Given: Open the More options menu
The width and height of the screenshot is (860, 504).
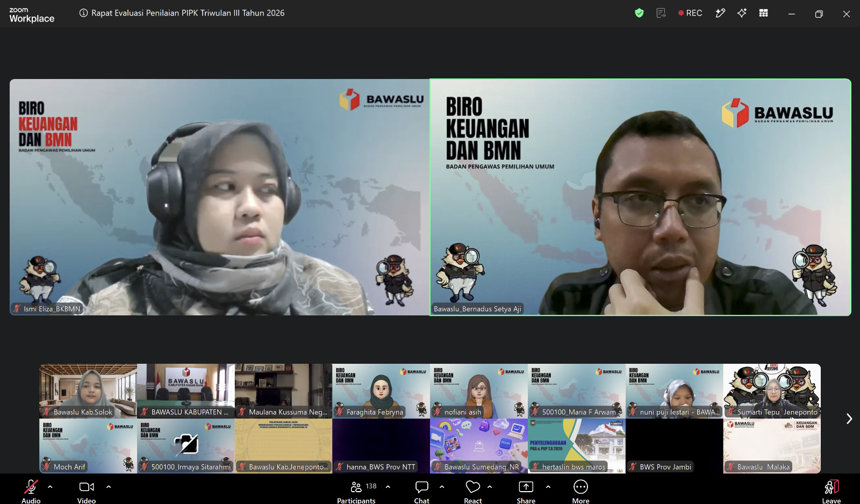Looking at the screenshot, I should 581,491.
